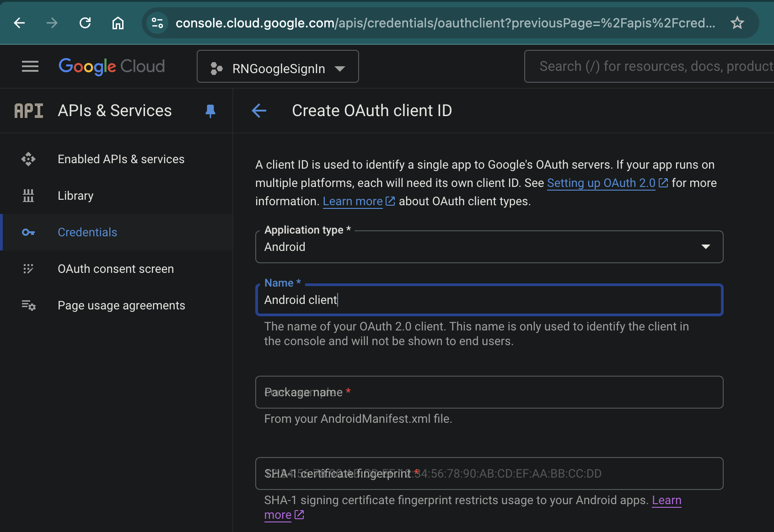Screen dimensions: 774x532
Task: Click the browser back arrow
Action: click(x=20, y=23)
